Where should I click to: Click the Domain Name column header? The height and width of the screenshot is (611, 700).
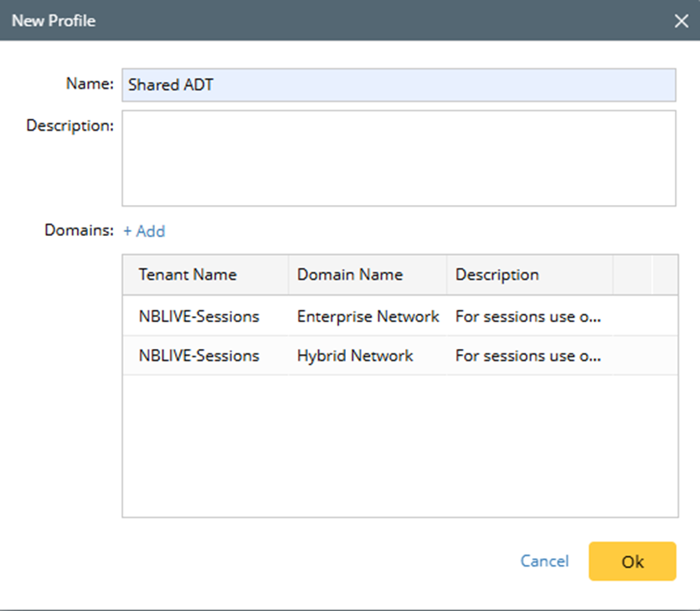click(350, 275)
